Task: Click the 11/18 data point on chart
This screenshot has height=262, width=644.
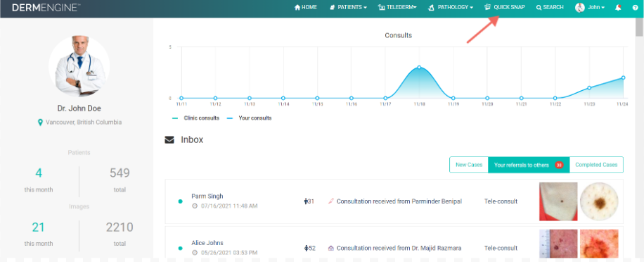Action: tap(419, 67)
